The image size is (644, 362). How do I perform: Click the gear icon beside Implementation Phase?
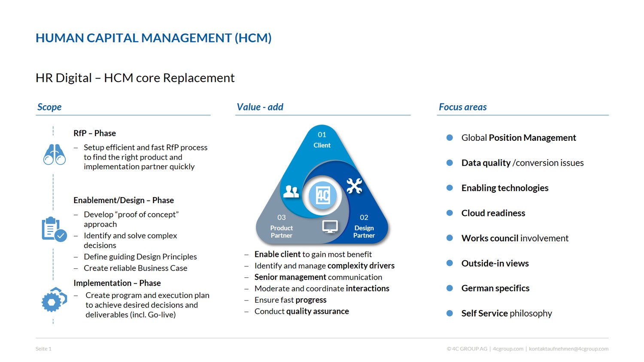54,300
